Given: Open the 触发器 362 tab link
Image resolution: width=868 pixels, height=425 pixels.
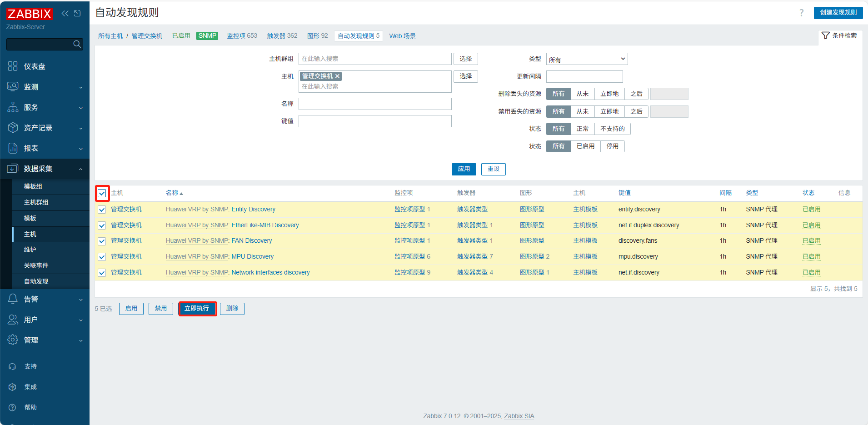Looking at the screenshot, I should pos(282,36).
